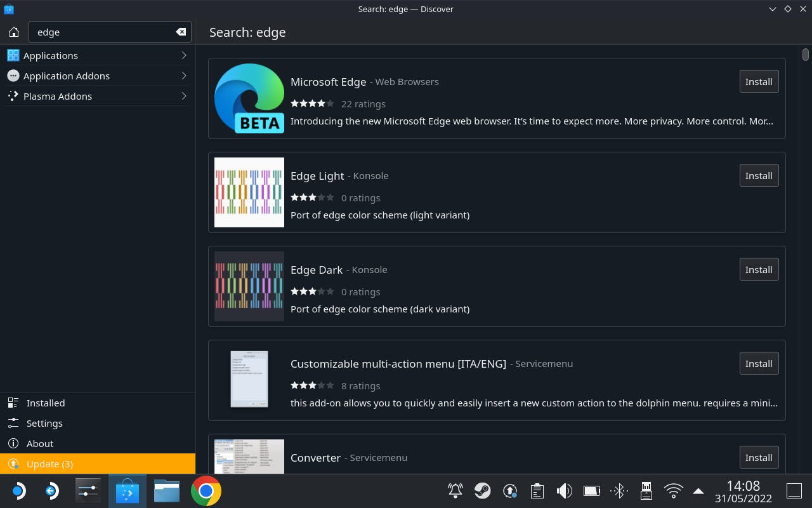Open the Microsoft Edge BETA logo thumbnail

(x=249, y=98)
